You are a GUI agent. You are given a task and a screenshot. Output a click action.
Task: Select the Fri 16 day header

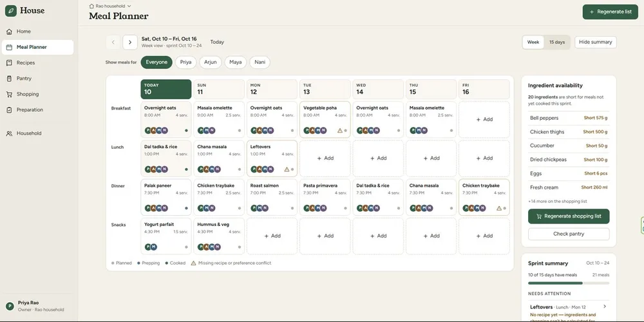tap(484, 89)
